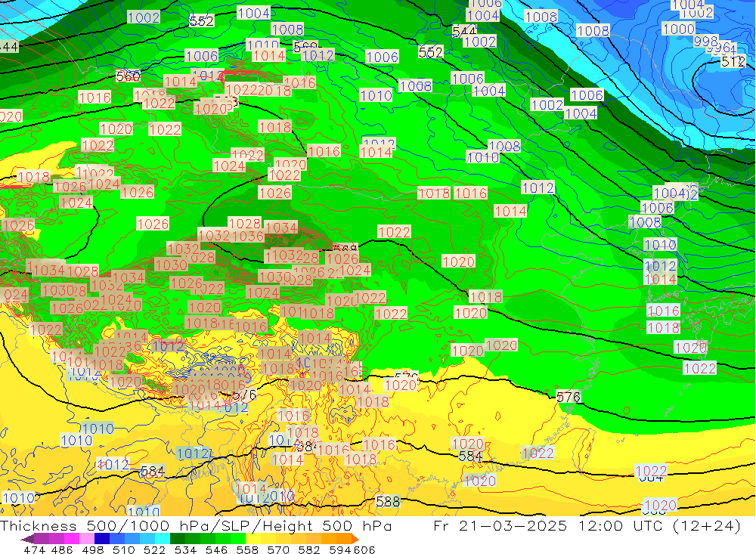This screenshot has width=756, height=554.
Task: Click the cyan legend swatch above 522
Action: pyautogui.click(x=163, y=539)
